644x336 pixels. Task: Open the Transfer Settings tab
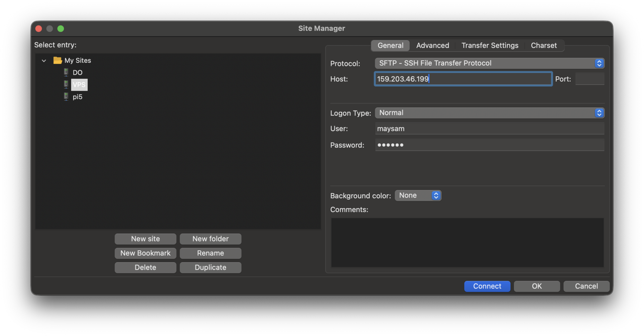[x=490, y=46]
